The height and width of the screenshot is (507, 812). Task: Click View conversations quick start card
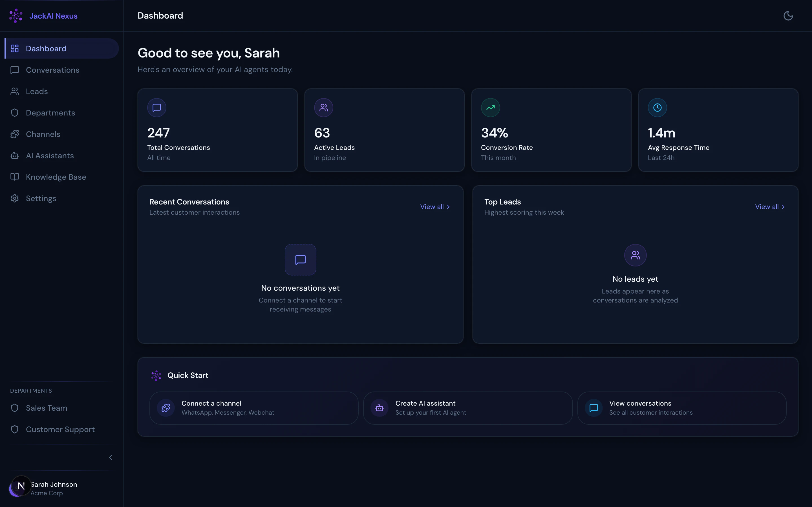point(681,408)
